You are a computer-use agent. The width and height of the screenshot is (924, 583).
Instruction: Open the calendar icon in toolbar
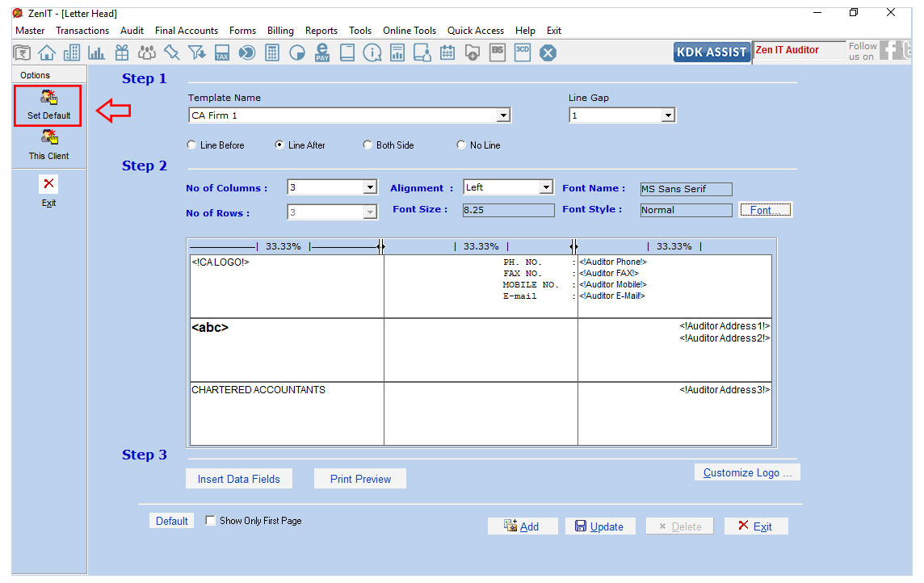pos(447,52)
